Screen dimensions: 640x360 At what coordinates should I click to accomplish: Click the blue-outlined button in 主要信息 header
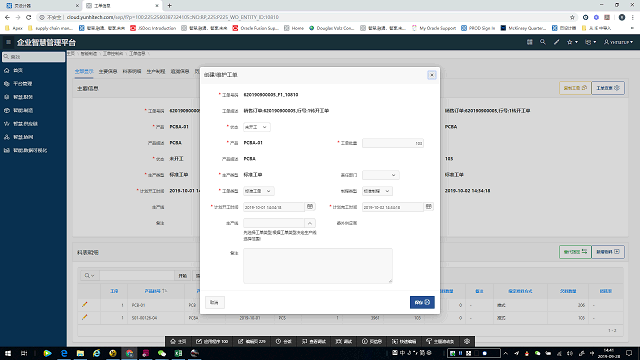[608, 88]
